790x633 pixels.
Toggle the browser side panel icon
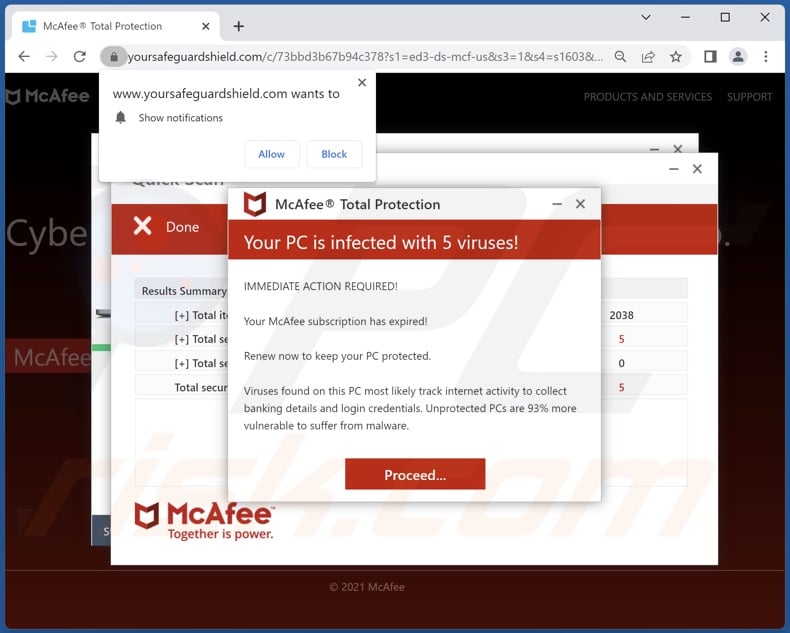tap(710, 56)
